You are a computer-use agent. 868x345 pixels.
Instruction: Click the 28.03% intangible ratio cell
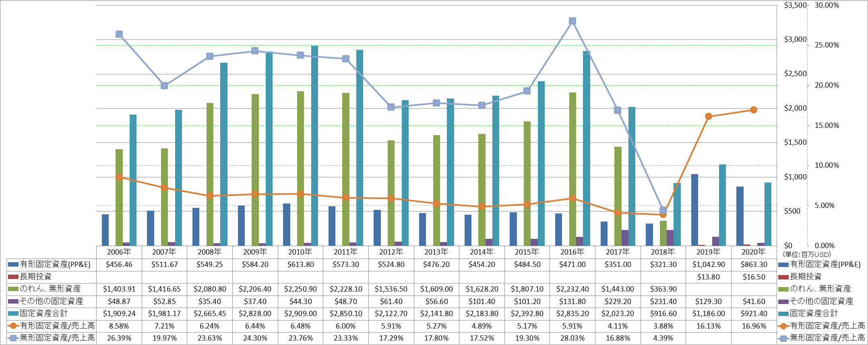click(572, 338)
